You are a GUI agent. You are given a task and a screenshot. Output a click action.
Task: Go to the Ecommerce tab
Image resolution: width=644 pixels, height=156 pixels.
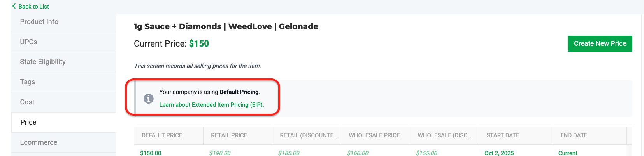click(x=39, y=142)
